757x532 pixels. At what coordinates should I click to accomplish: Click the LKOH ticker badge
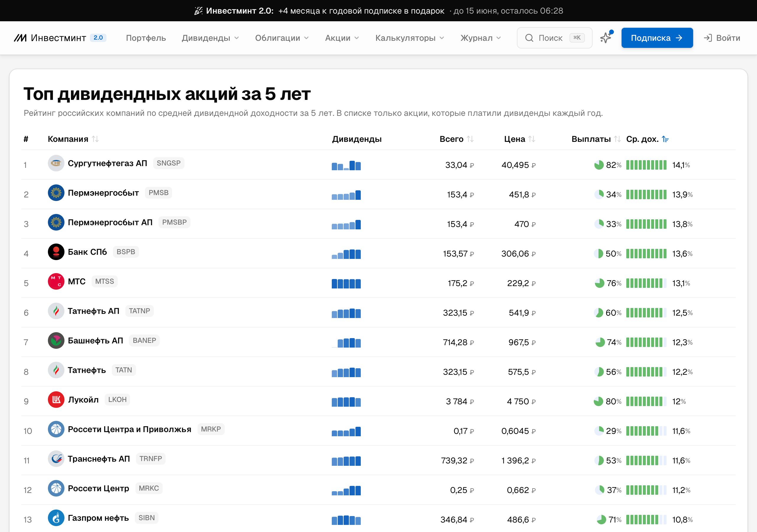coord(117,400)
